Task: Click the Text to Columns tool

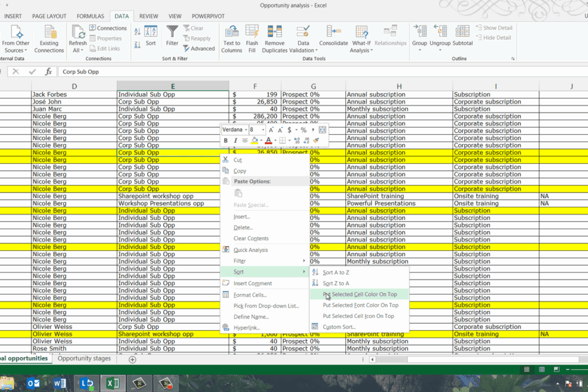Action: [x=232, y=39]
